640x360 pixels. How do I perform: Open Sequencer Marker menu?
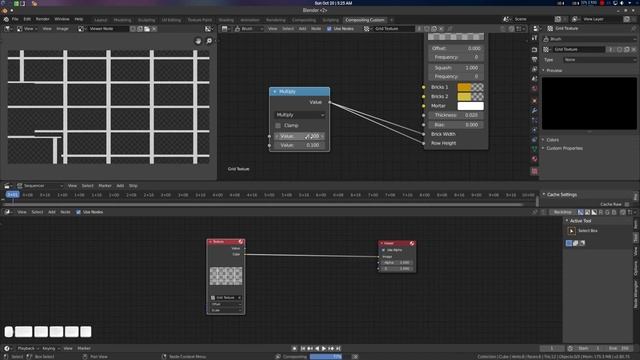point(104,186)
